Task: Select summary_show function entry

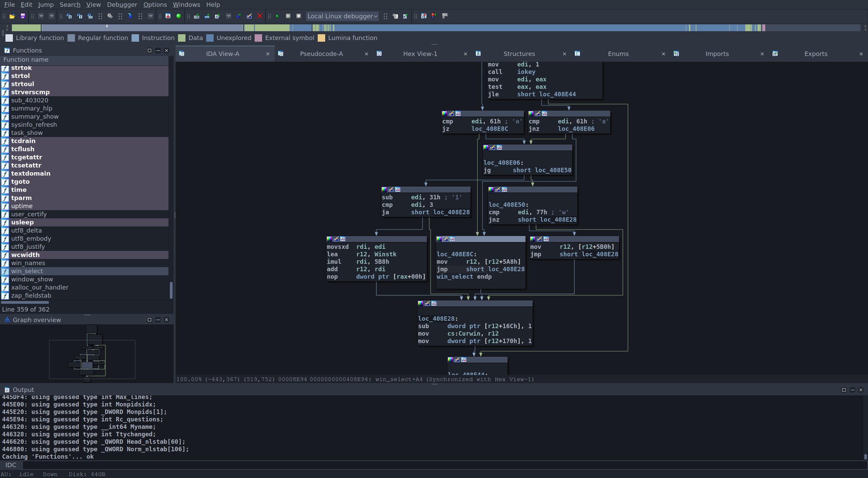Action: tap(35, 116)
